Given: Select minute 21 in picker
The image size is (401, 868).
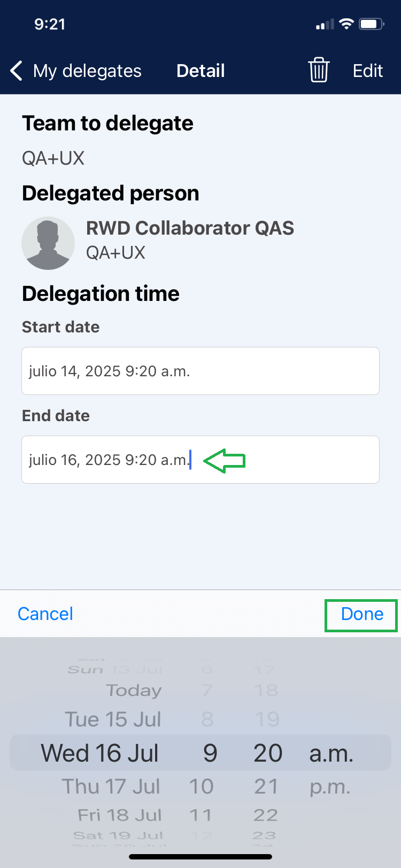Looking at the screenshot, I should pos(266,786).
